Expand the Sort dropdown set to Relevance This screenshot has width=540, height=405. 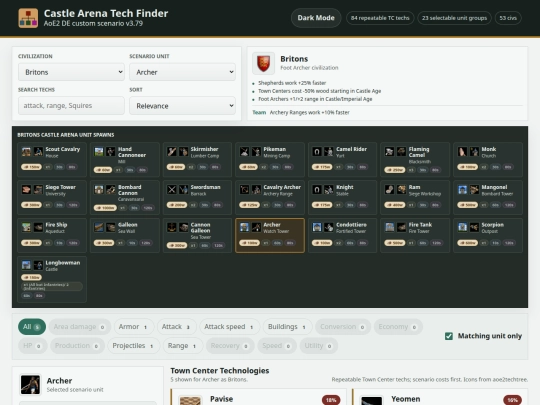click(183, 106)
